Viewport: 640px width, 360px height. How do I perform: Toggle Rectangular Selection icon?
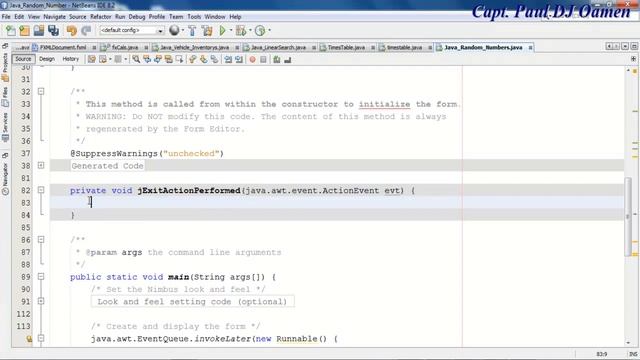click(x=179, y=60)
